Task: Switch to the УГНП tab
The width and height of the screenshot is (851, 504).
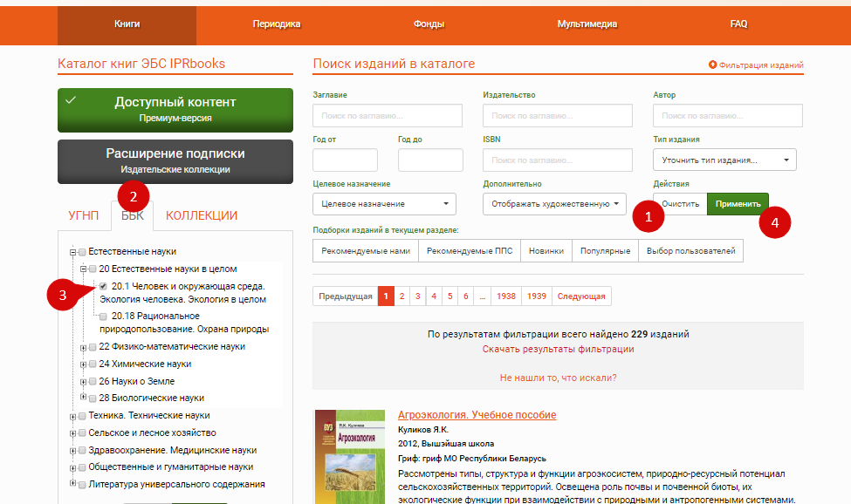Action: pyautogui.click(x=84, y=215)
